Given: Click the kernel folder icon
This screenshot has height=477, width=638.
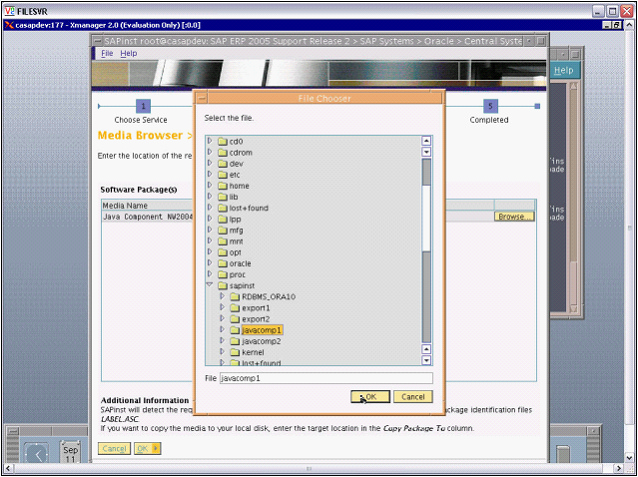Looking at the screenshot, I should click(235, 351).
